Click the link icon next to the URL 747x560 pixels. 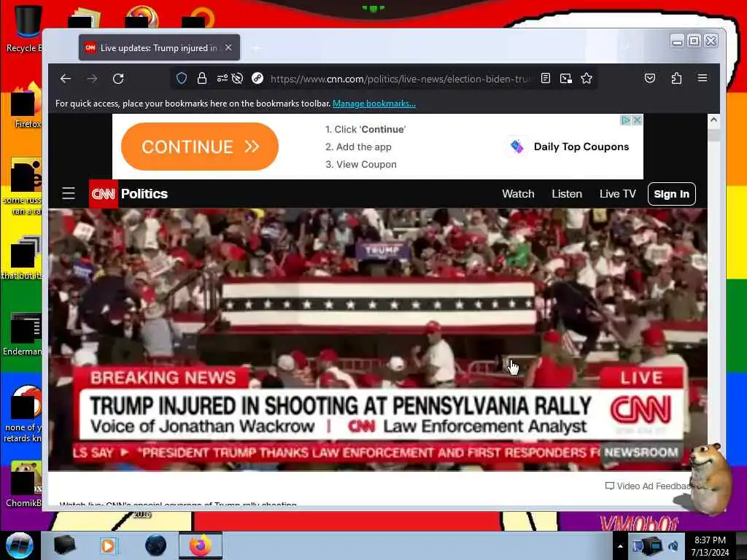[258, 79]
